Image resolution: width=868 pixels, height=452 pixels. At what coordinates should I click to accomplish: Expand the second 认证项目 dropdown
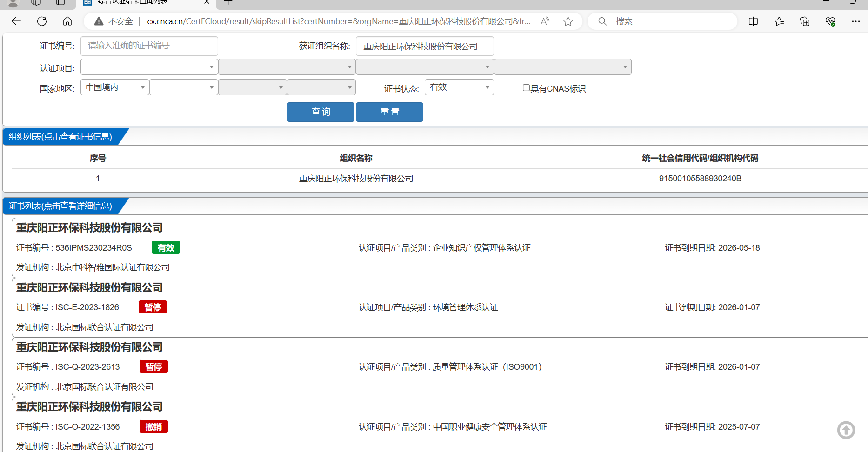287,67
